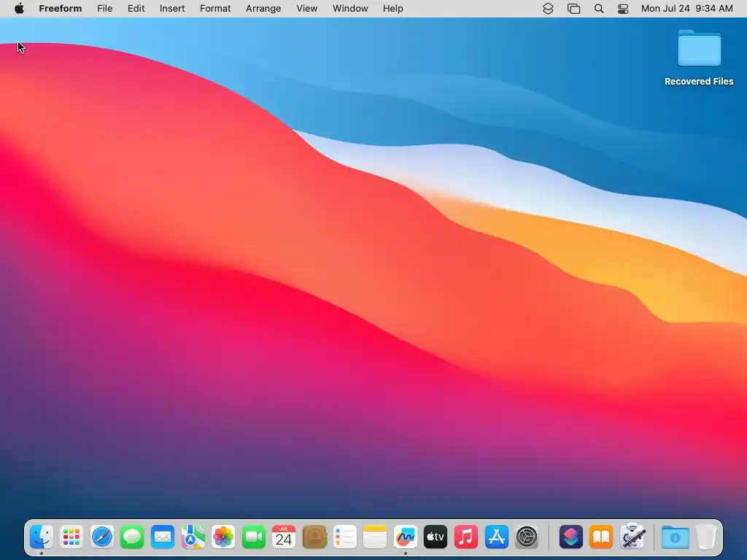
Task: Open Safari browser in the Dock
Action: tap(102, 537)
